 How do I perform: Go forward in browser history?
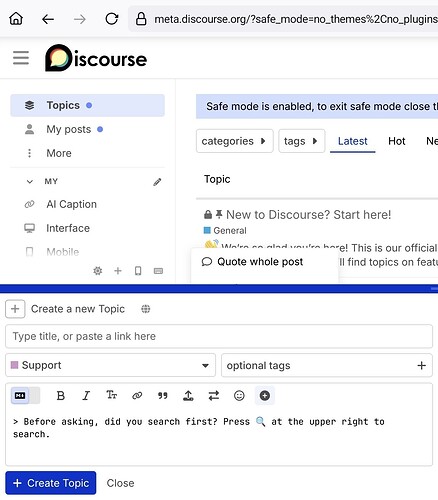79,19
